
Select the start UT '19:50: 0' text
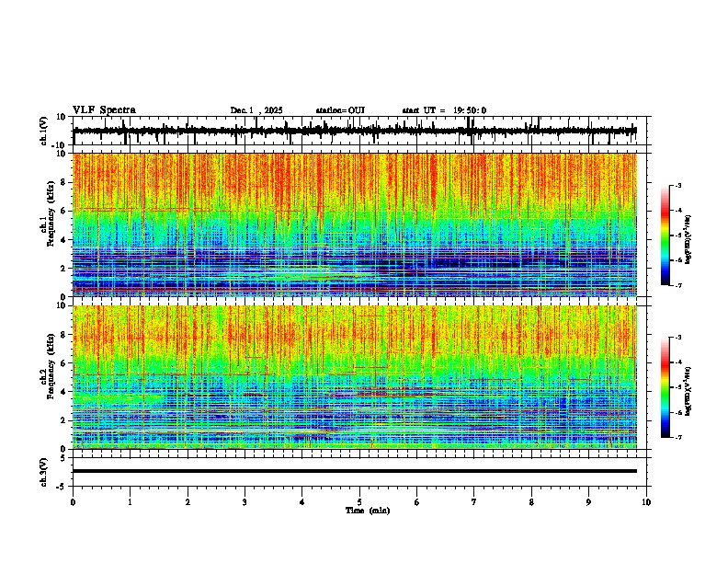tap(470, 110)
